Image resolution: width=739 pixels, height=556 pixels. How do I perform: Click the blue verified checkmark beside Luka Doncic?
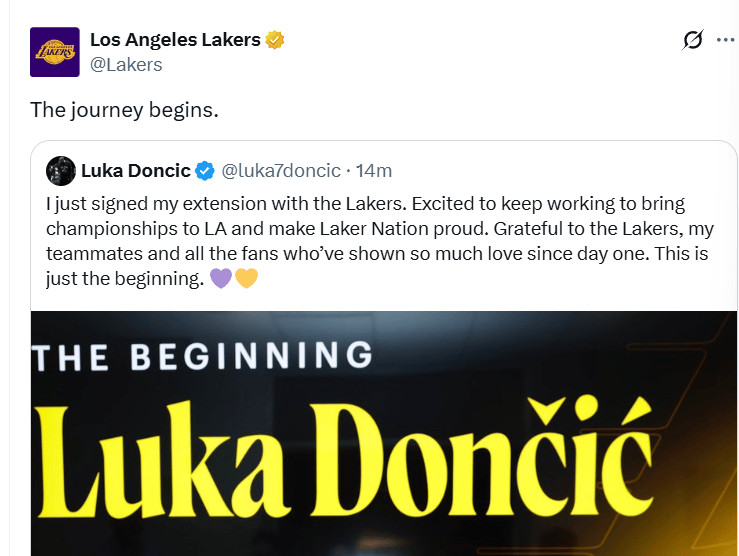tap(205, 171)
